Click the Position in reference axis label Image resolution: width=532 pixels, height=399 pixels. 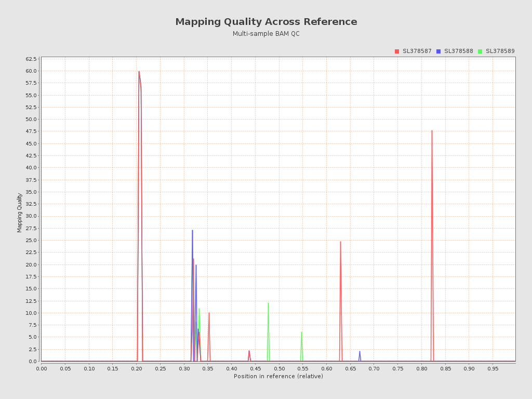279,376
